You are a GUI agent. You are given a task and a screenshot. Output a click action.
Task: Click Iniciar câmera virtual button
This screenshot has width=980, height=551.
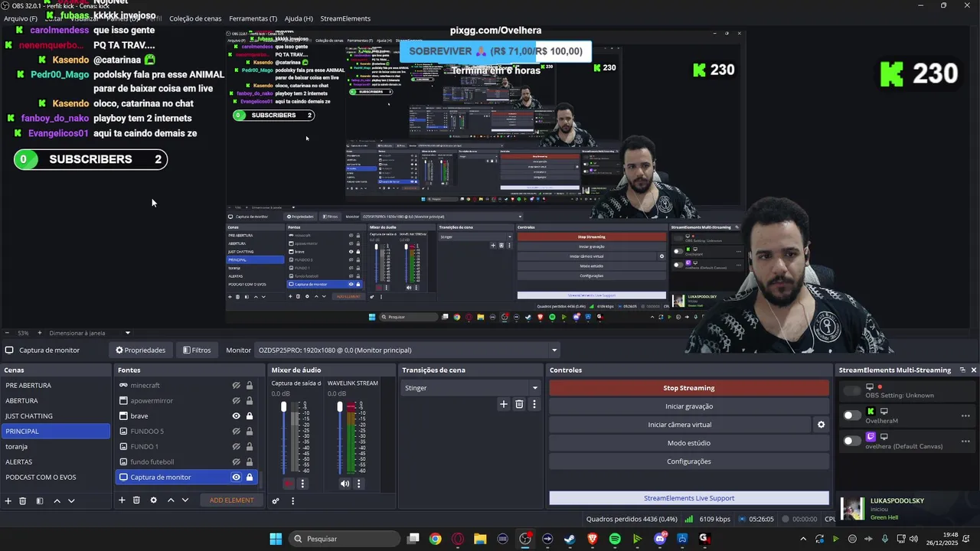click(x=680, y=425)
